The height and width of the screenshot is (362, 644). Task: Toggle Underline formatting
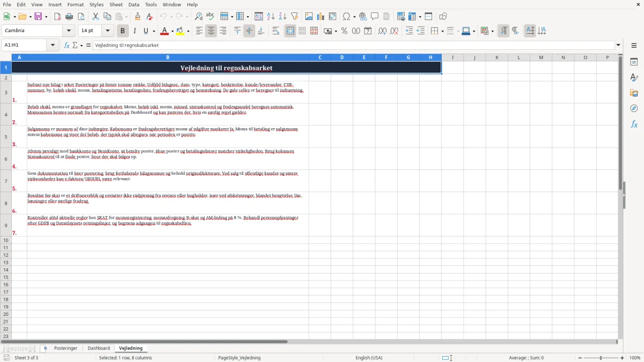(x=146, y=31)
